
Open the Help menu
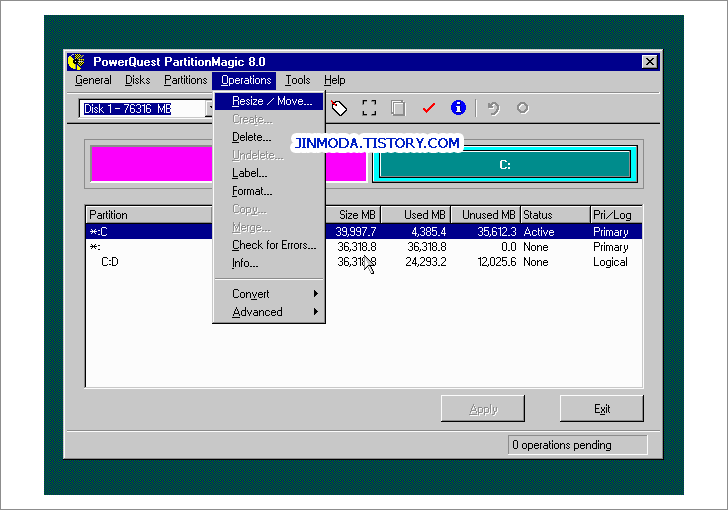tap(334, 80)
